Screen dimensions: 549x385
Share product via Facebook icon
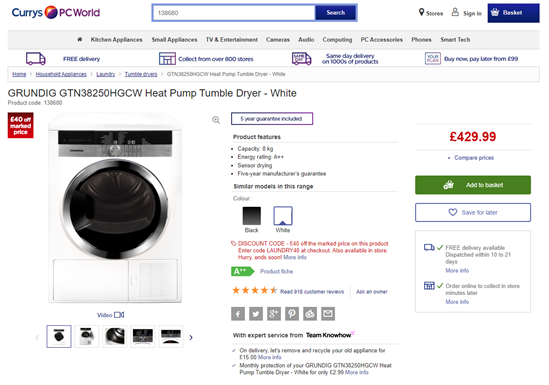click(x=238, y=314)
